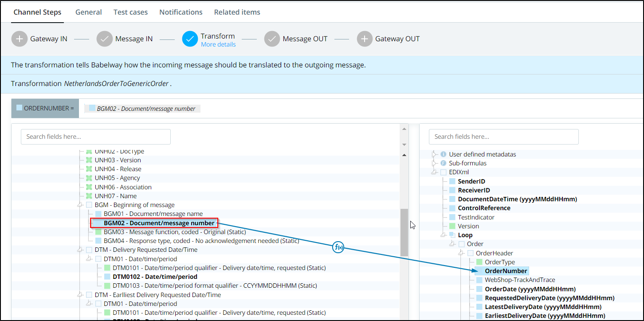
Task: Click blue square icon beside BGM01
Action: pos(98,214)
